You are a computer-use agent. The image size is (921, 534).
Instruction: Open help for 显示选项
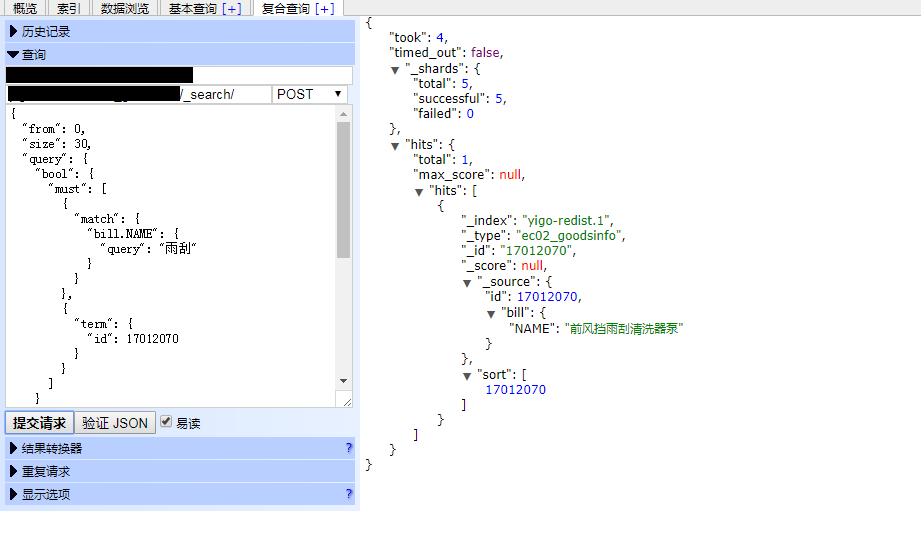click(349, 494)
